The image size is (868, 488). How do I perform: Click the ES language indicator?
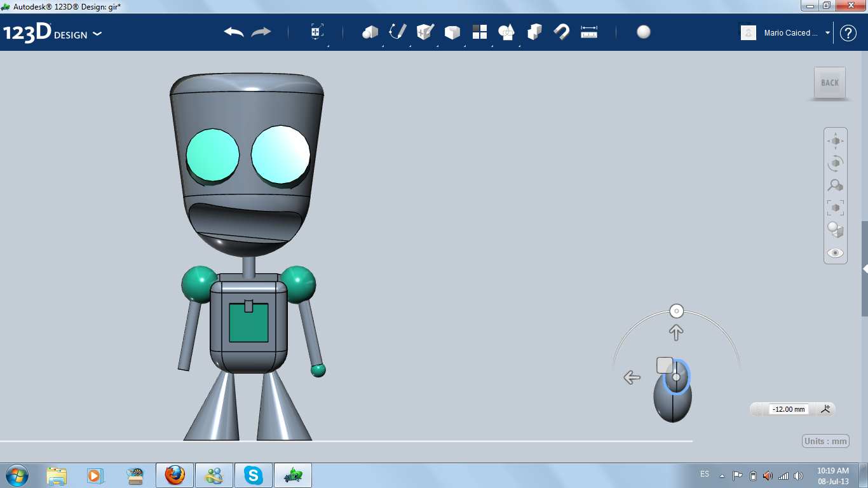point(705,474)
